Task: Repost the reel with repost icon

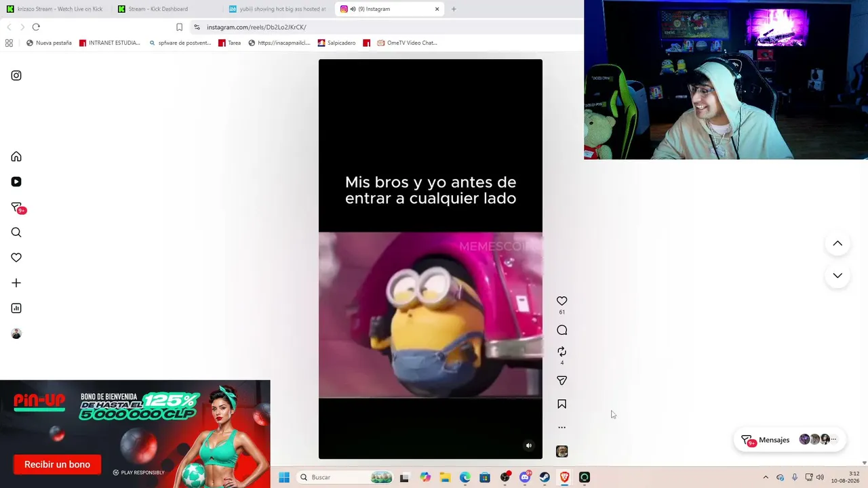Action: tap(562, 352)
